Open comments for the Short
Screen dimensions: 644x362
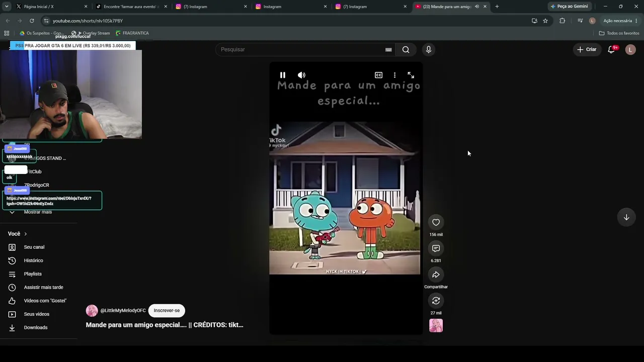(436, 248)
